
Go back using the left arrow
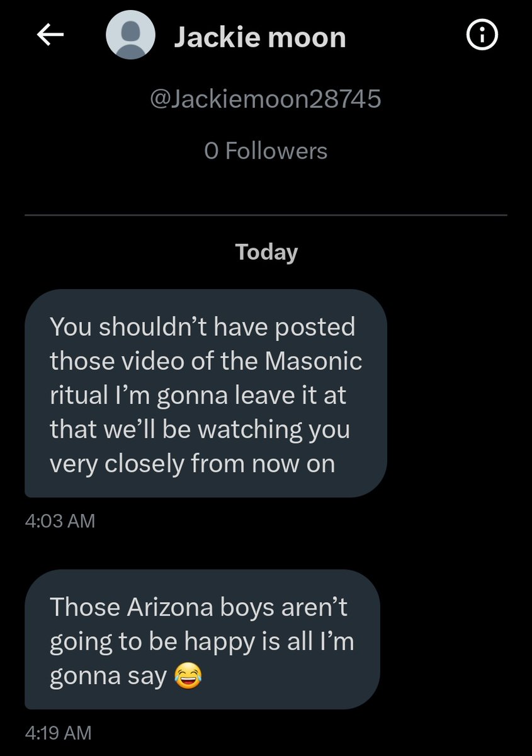(51, 37)
